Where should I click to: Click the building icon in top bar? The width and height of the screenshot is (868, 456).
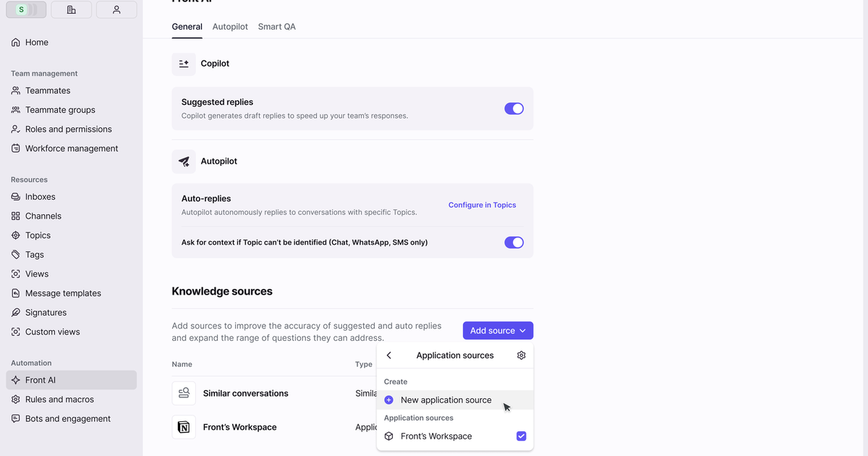(71, 9)
